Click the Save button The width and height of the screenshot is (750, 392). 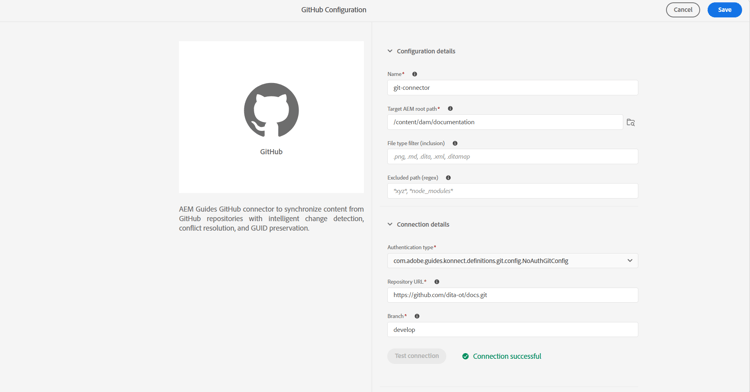(x=724, y=10)
